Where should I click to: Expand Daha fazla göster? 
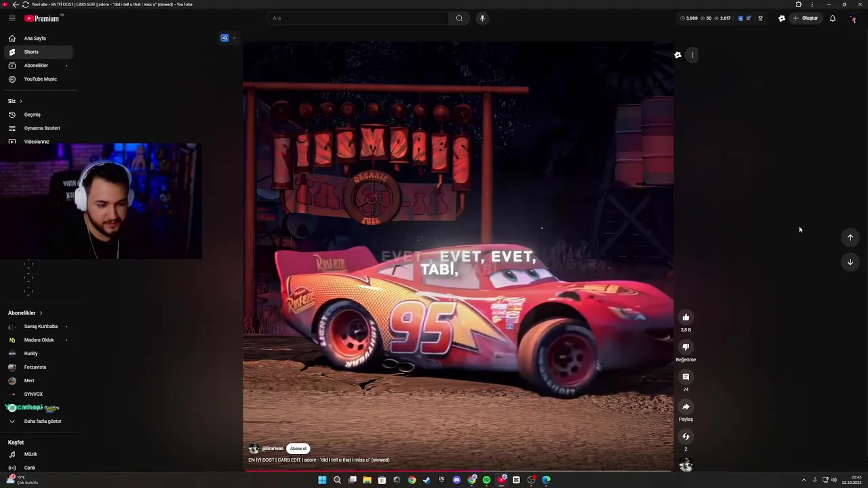(x=39, y=422)
